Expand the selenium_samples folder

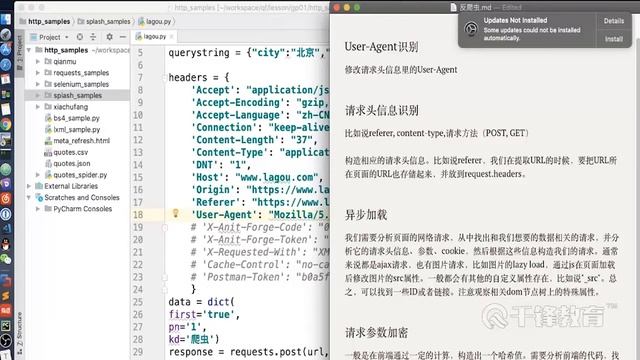pyautogui.click(x=38, y=84)
